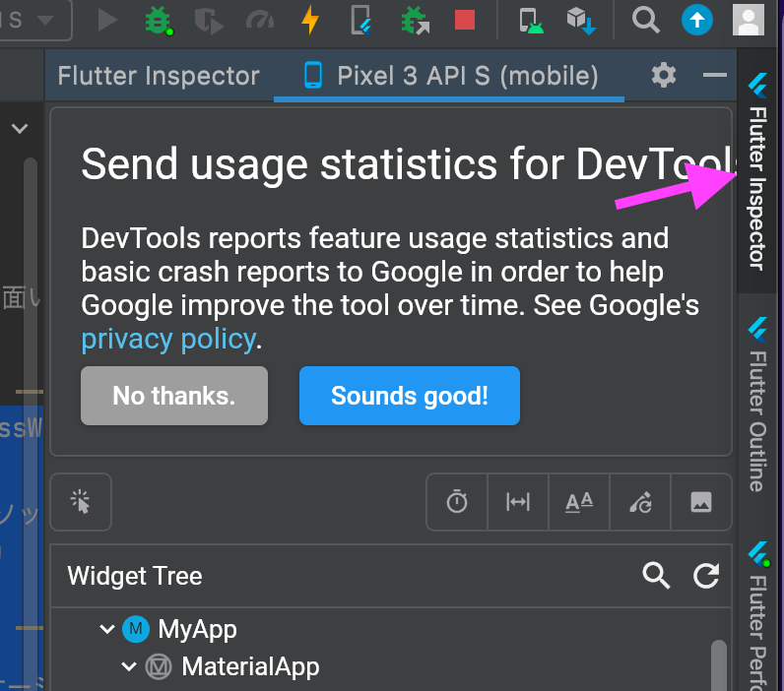Toggle Highlight Repaints icon
This screenshot has width=784, height=691.
point(640,502)
